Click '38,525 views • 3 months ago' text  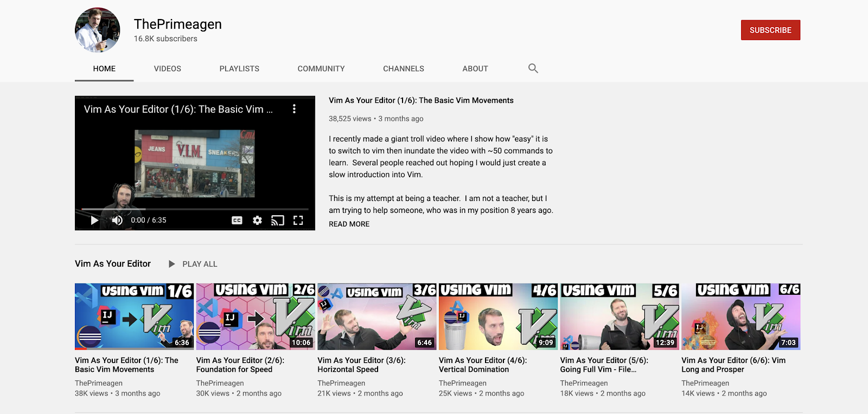pyautogui.click(x=376, y=119)
